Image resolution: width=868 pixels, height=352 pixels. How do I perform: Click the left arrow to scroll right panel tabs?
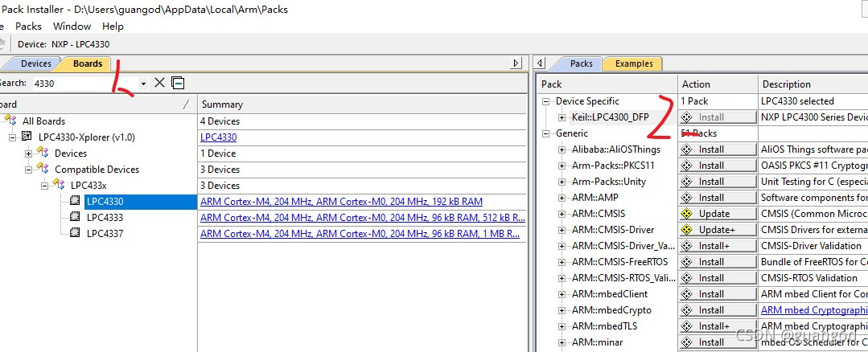(x=541, y=63)
